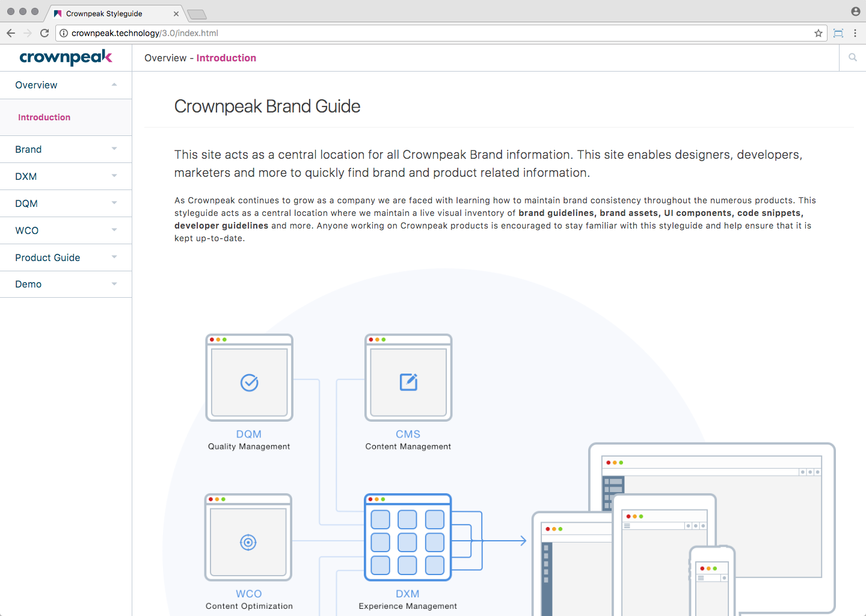The image size is (866, 616).
Task: Click the DXM grid window illustration
Action: click(x=408, y=537)
